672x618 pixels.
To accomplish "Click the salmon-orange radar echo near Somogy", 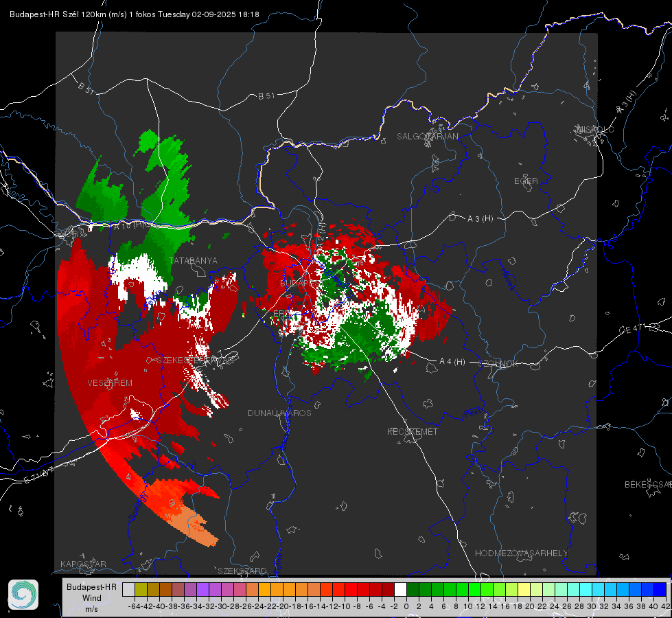I will coord(195,525).
